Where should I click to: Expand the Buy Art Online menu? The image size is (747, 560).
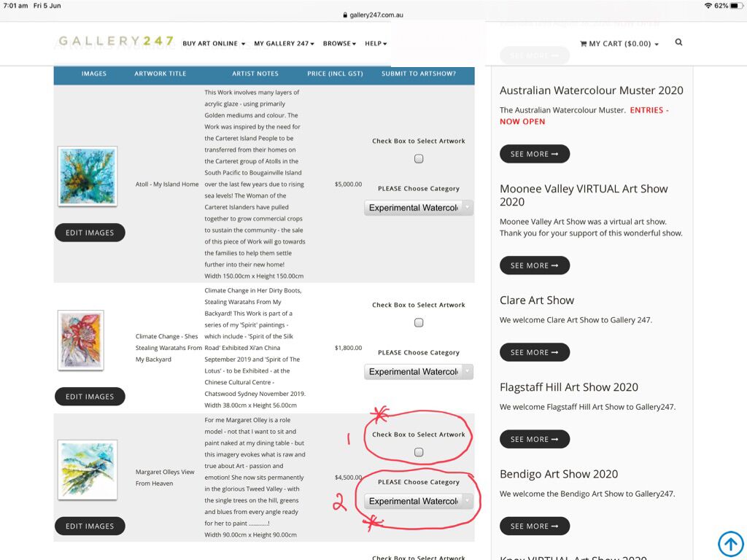point(214,43)
